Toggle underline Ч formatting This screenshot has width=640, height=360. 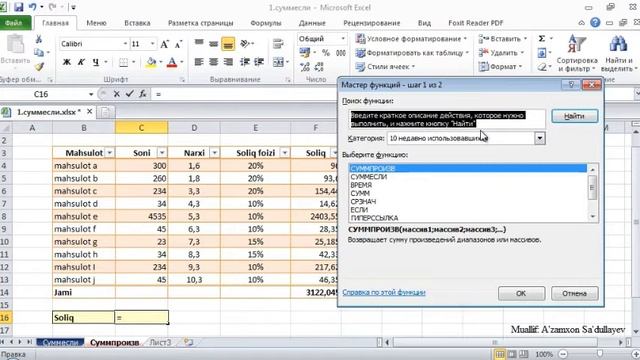tap(96, 62)
